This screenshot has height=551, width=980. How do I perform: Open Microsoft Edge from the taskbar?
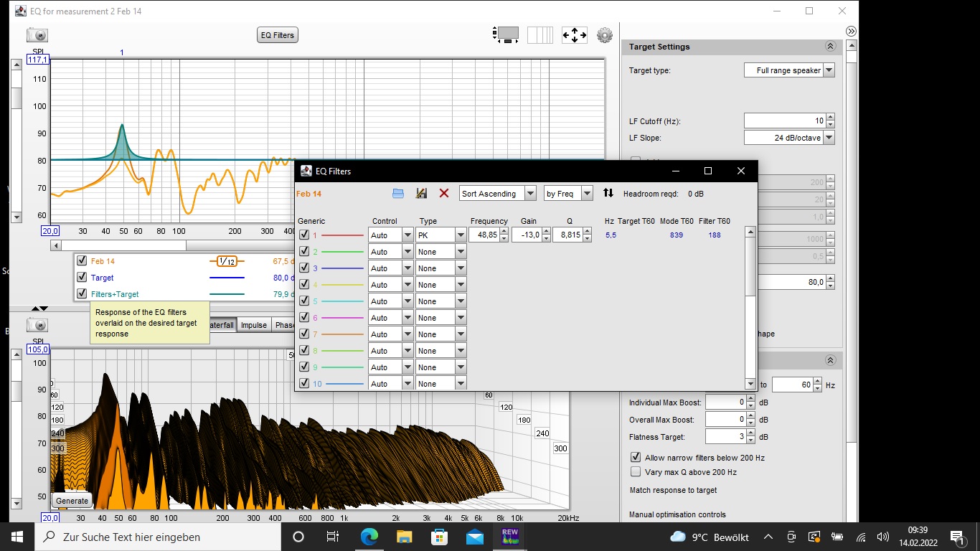[x=369, y=537]
